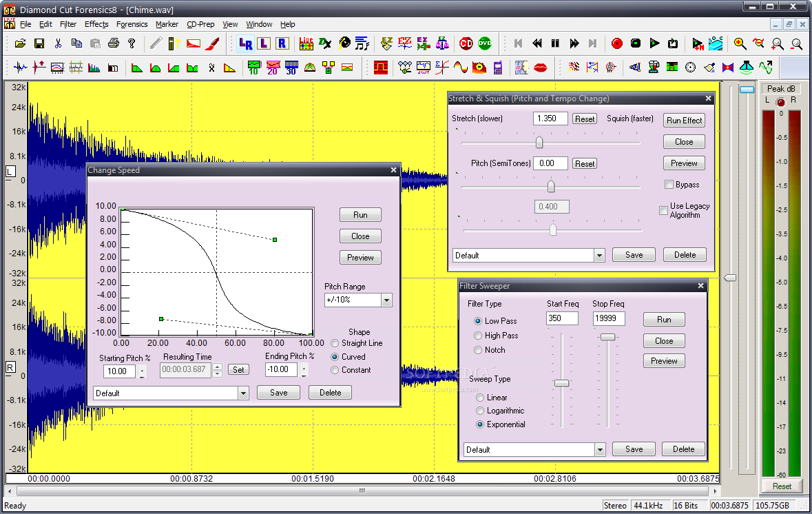Select the LR both-channels icon
The width and height of the screenshot is (812, 514).
pos(245,44)
